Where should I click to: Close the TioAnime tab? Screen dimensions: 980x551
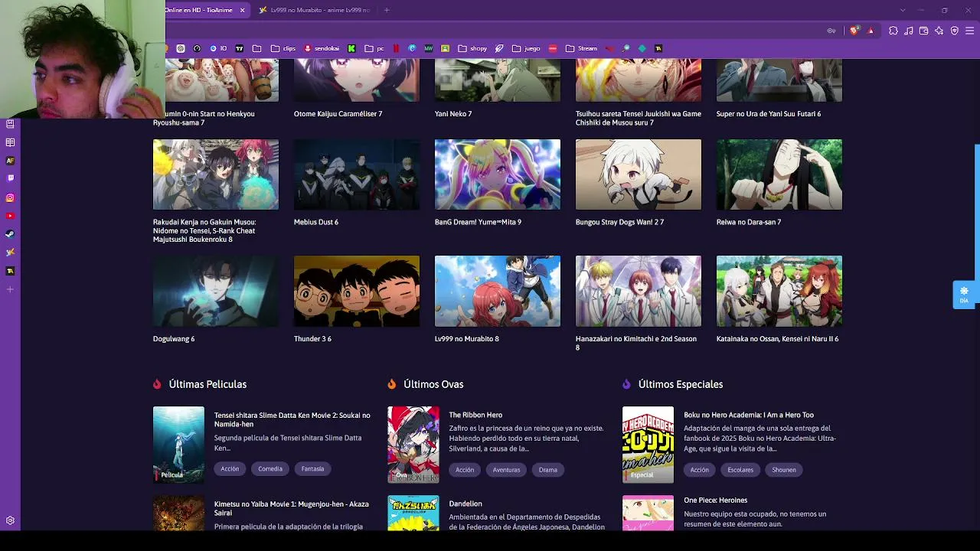(x=242, y=10)
